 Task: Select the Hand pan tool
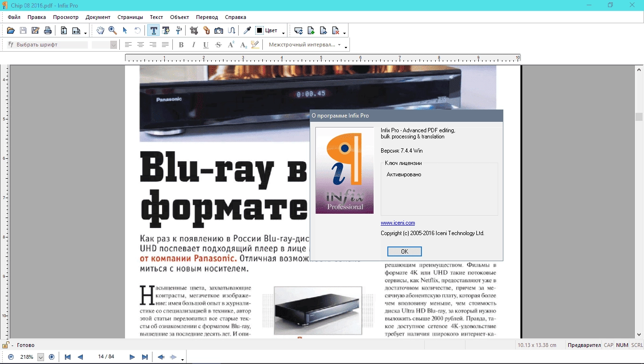tap(100, 30)
